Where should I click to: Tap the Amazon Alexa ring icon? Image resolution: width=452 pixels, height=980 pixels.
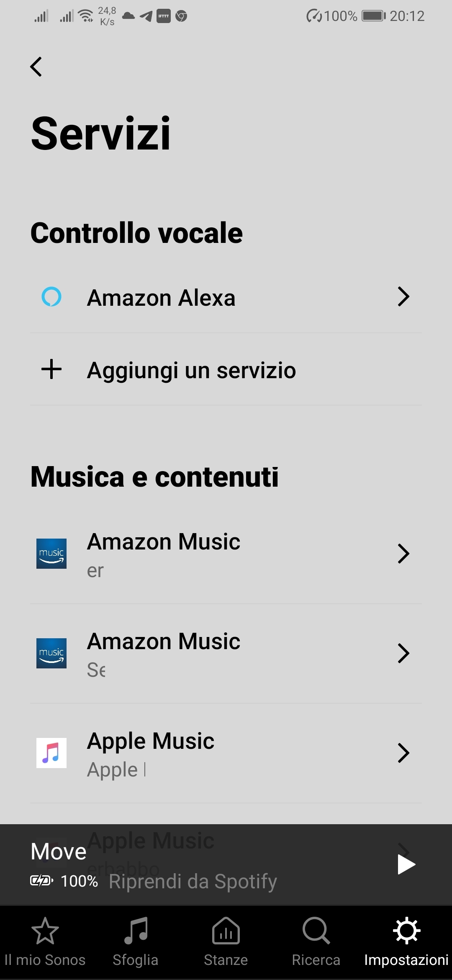click(x=51, y=297)
